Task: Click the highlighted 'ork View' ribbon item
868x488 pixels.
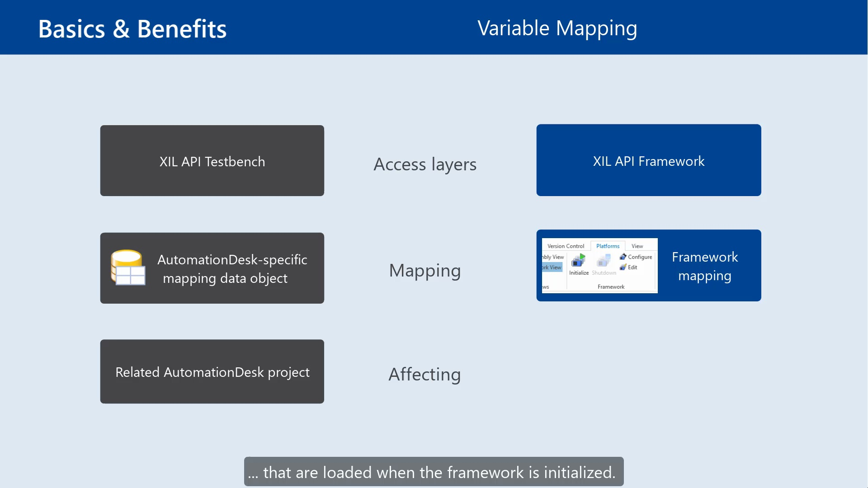Action: [x=552, y=267]
